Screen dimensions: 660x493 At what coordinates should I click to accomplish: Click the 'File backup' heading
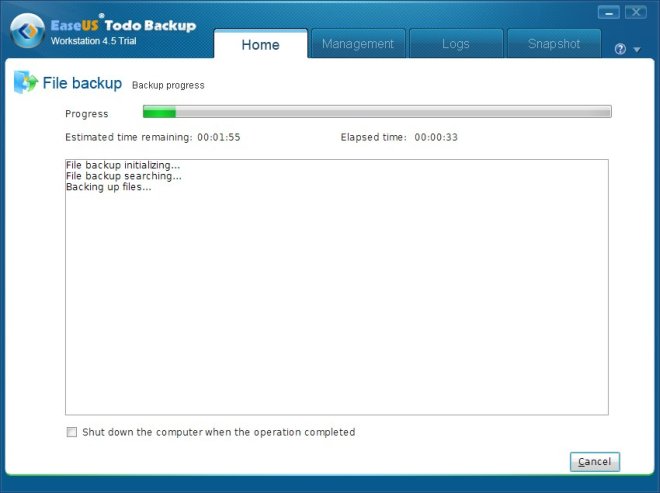82,83
